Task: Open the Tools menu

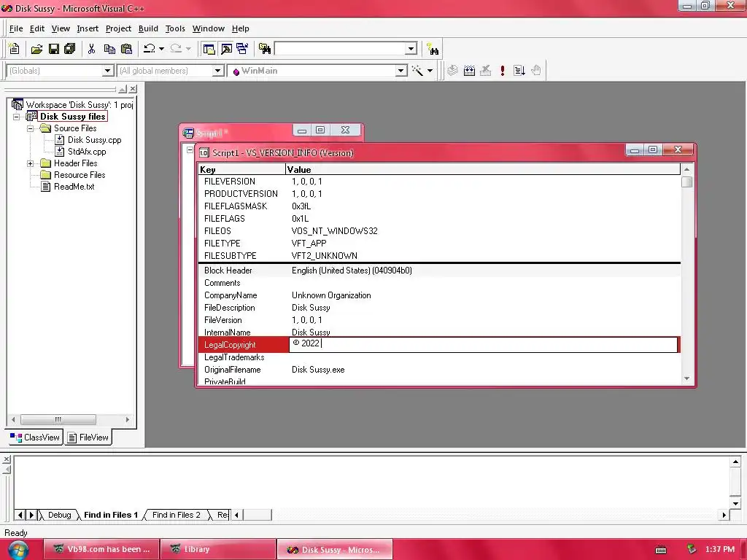Action: click(175, 28)
